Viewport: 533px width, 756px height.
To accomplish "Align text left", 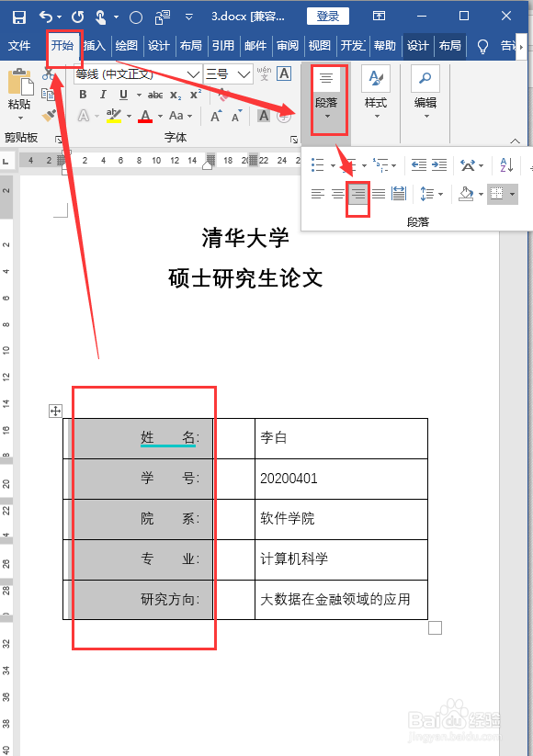I will (x=317, y=194).
